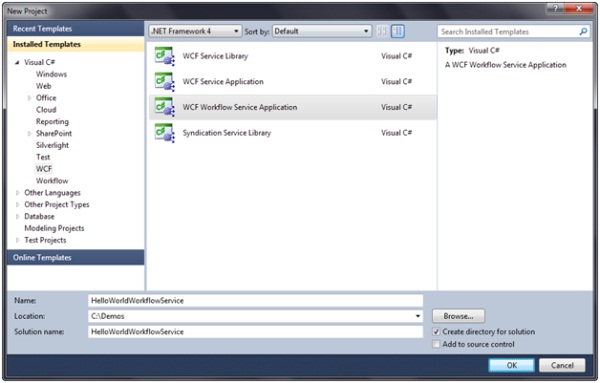Select the WCF Service Library text

point(215,56)
